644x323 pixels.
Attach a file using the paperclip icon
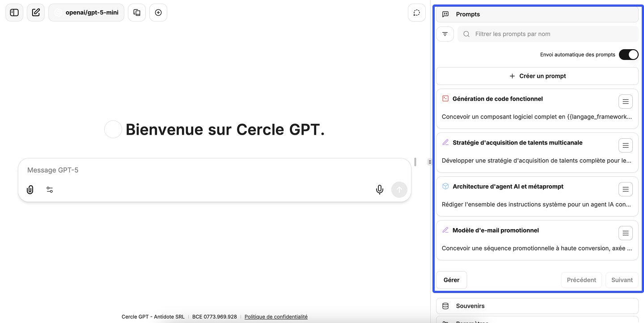[x=30, y=190]
